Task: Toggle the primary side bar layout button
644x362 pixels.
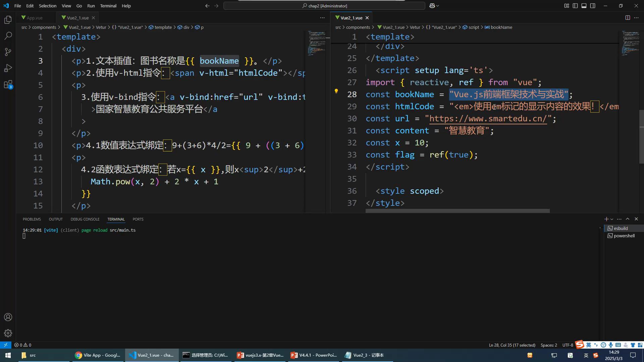Action: pyautogui.click(x=575, y=6)
